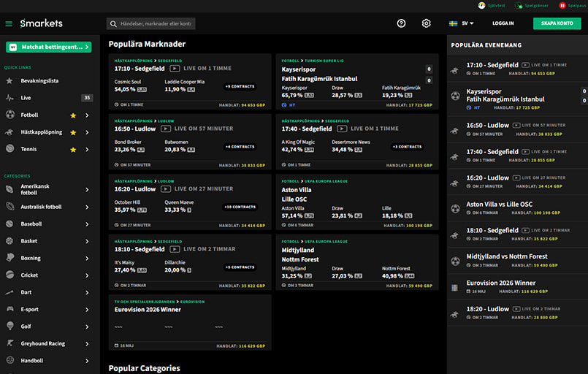The width and height of the screenshot is (588, 374).
Task: Click the Greyhound Racing icon
Action: pos(10,343)
